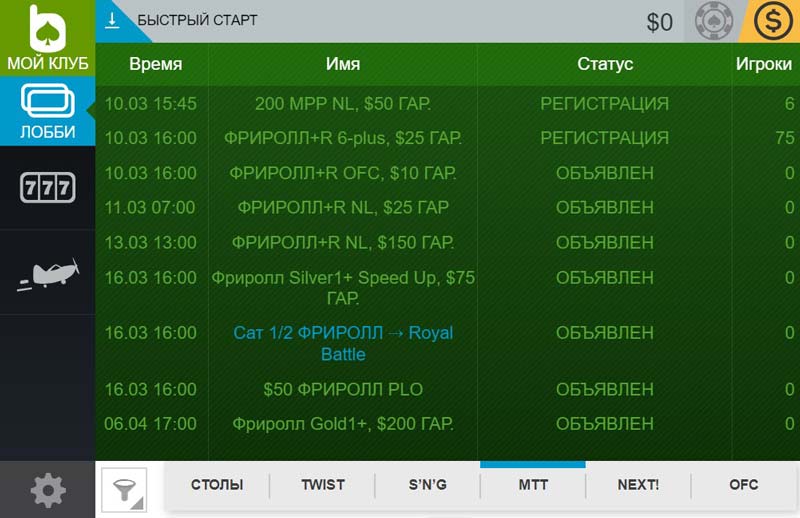This screenshot has height=518, width=800.
Task: Select the Lobby cards icon
Action: [47, 101]
